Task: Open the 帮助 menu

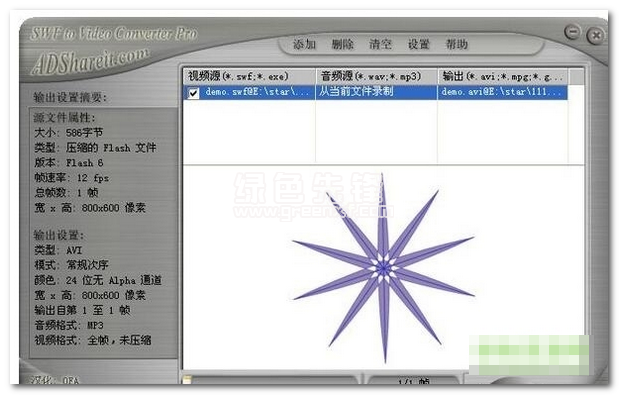Action: [457, 44]
